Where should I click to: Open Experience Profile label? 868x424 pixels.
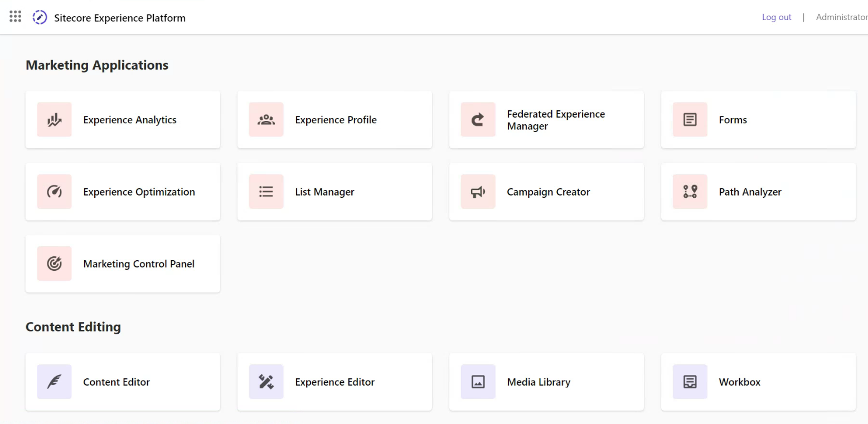click(336, 120)
